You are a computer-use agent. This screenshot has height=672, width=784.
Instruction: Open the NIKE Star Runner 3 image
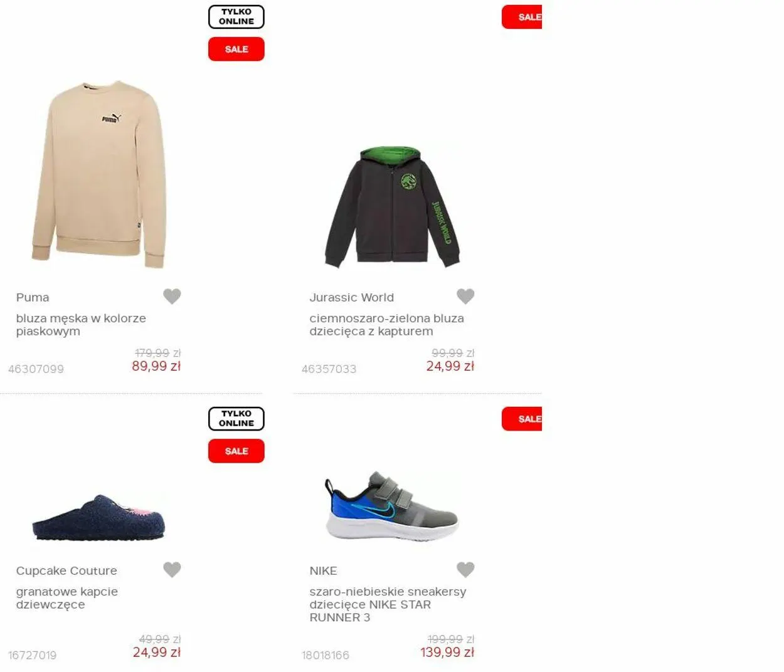click(392, 507)
